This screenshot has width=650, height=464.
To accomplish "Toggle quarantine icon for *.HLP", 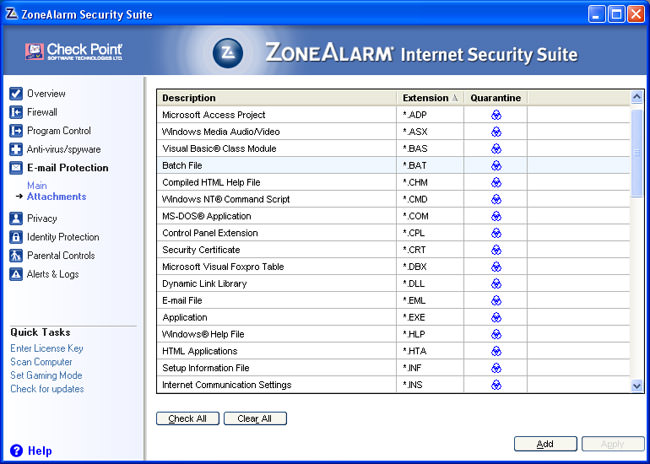I will tap(496, 334).
